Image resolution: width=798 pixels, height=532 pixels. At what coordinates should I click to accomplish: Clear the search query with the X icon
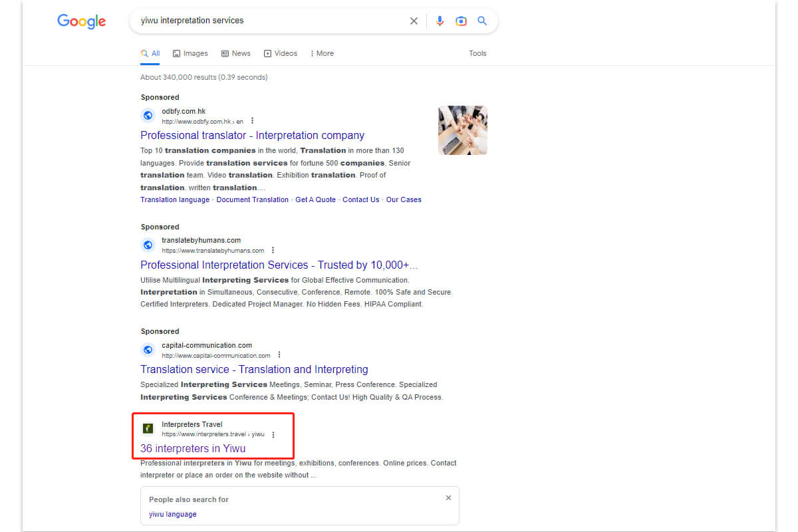coord(414,21)
